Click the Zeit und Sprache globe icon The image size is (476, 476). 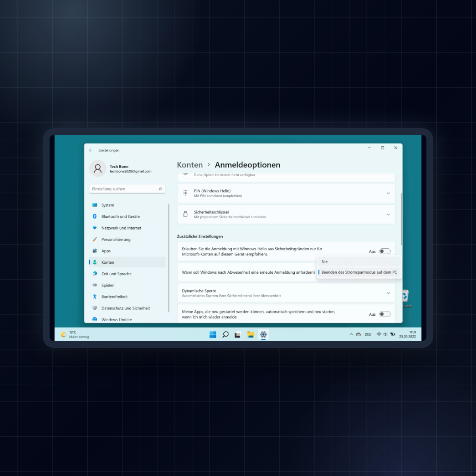pyautogui.click(x=95, y=274)
